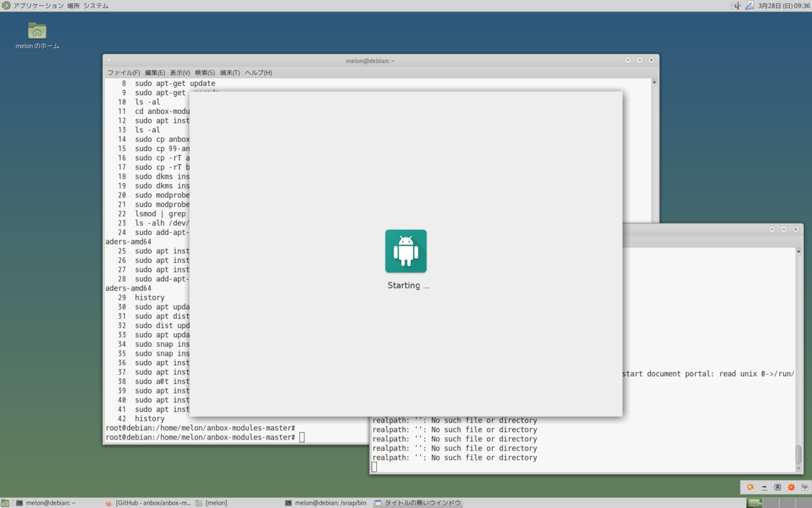Viewport: 812px width, 508px height.
Task: Click the keyboard tray icon at far right
Action: 805,487
